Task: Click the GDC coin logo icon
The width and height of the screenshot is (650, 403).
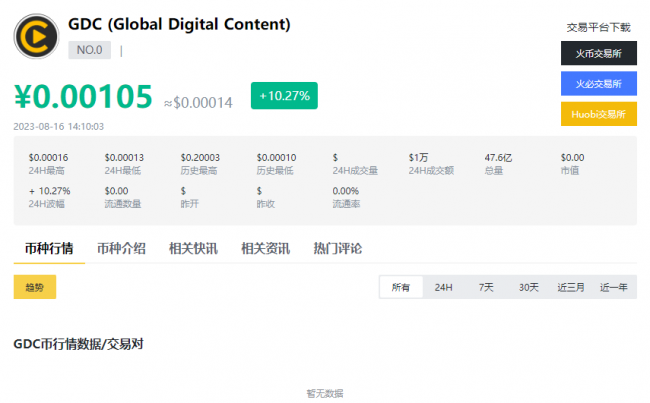Action: coord(36,36)
